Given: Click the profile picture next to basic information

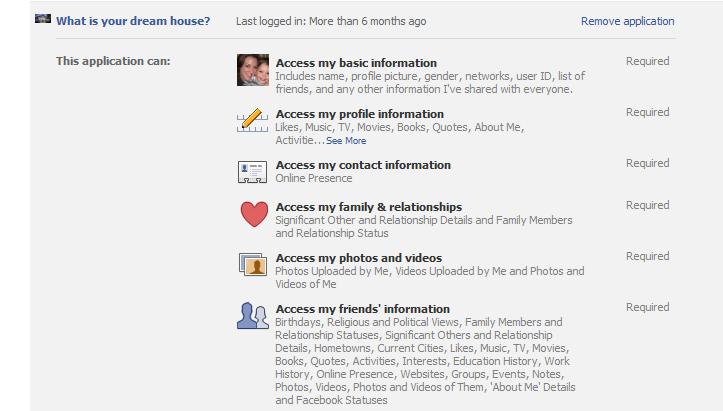Looking at the screenshot, I should pyautogui.click(x=252, y=70).
